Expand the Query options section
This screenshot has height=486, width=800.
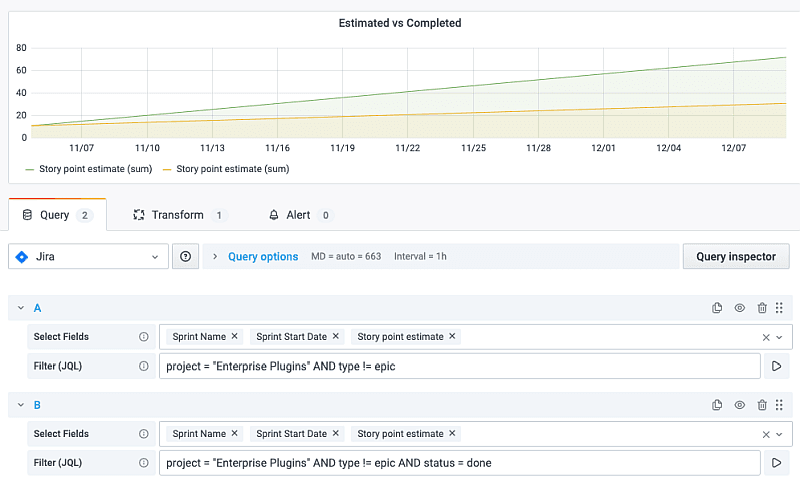(262, 257)
